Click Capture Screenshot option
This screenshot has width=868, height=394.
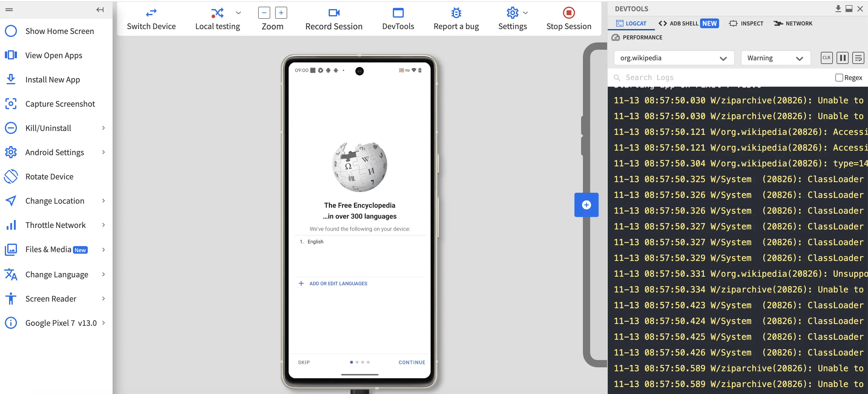[x=60, y=104]
